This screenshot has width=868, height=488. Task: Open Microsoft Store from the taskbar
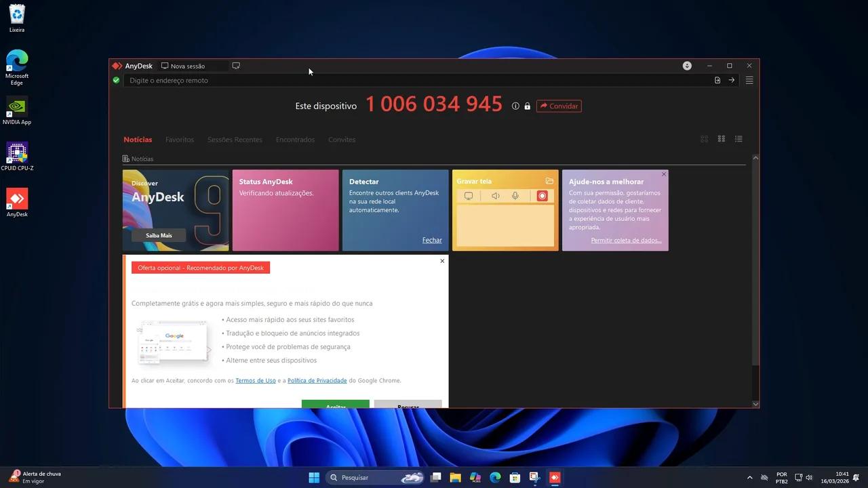515,477
